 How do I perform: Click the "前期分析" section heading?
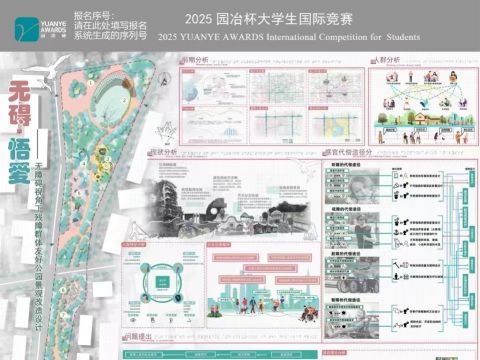195,60
